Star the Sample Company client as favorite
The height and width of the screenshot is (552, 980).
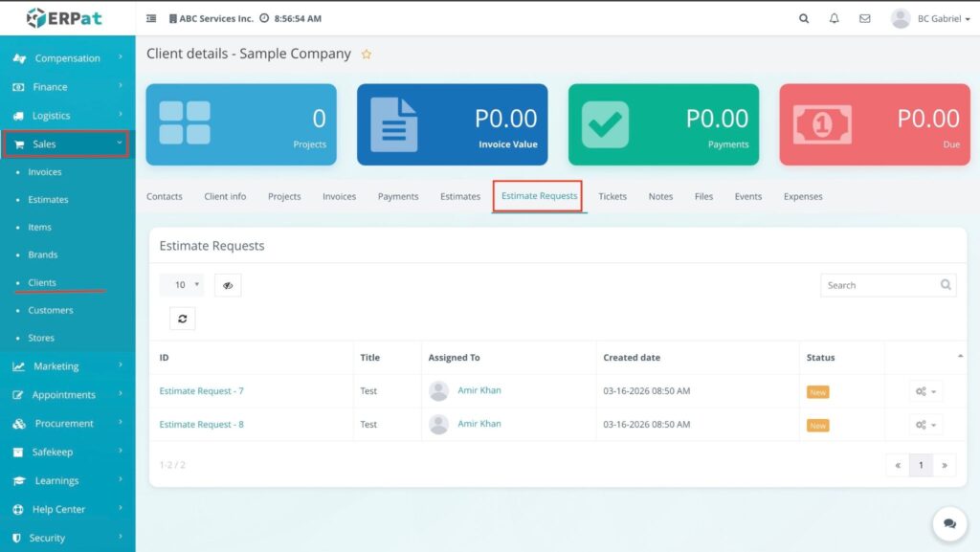click(367, 55)
